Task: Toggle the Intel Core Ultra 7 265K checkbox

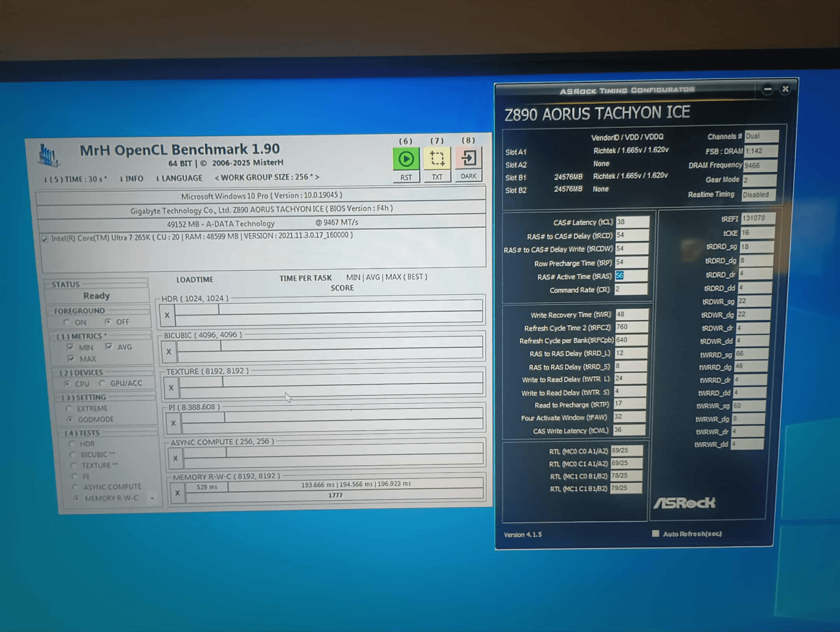Action: pos(45,239)
